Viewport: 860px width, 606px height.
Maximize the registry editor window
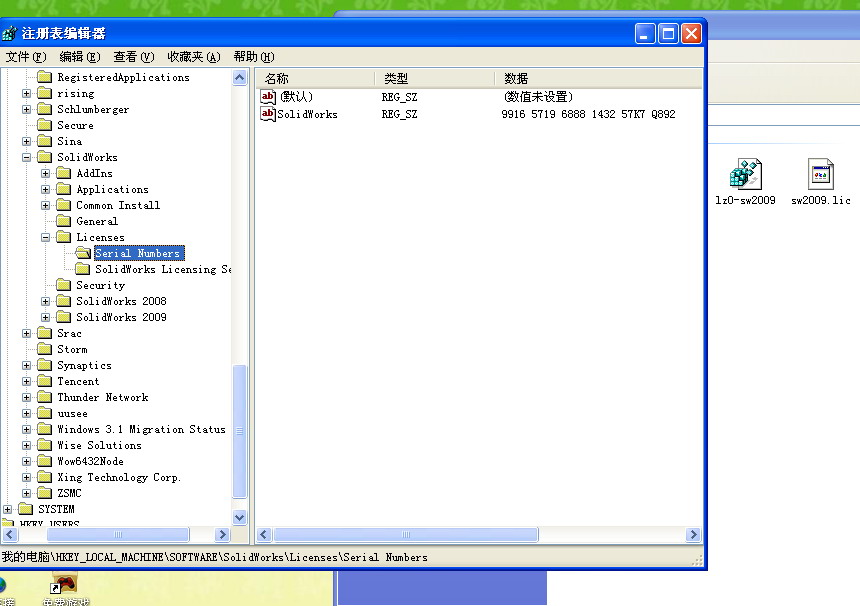tap(668, 34)
